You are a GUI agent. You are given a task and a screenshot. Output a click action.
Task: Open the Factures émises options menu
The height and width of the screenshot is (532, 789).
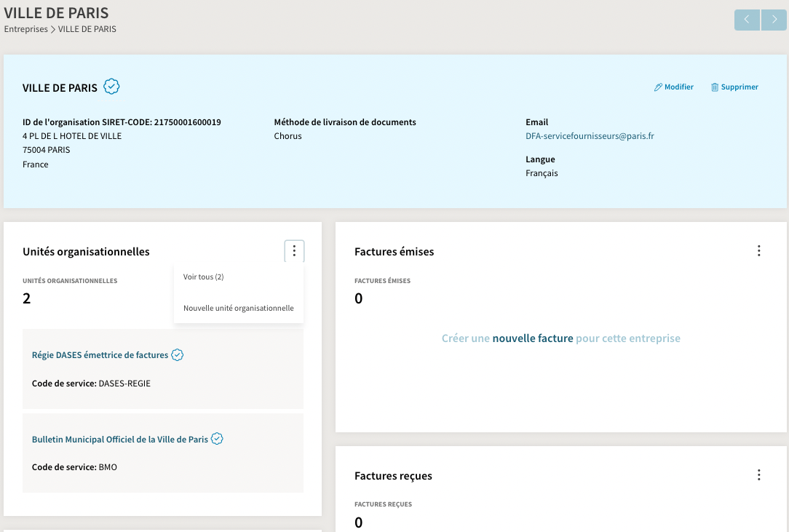[x=759, y=250]
